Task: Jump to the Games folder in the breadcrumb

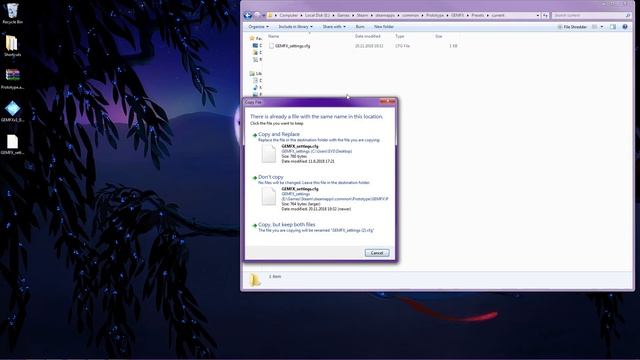Action: point(343,16)
